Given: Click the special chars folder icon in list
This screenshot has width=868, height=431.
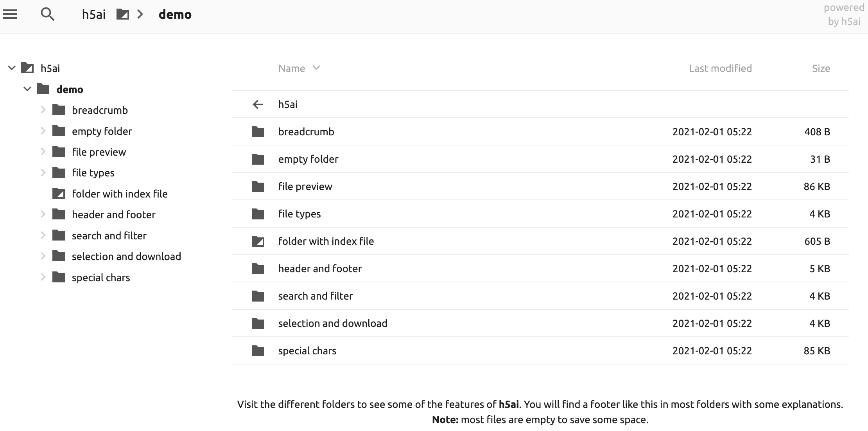Looking at the screenshot, I should pyautogui.click(x=258, y=351).
